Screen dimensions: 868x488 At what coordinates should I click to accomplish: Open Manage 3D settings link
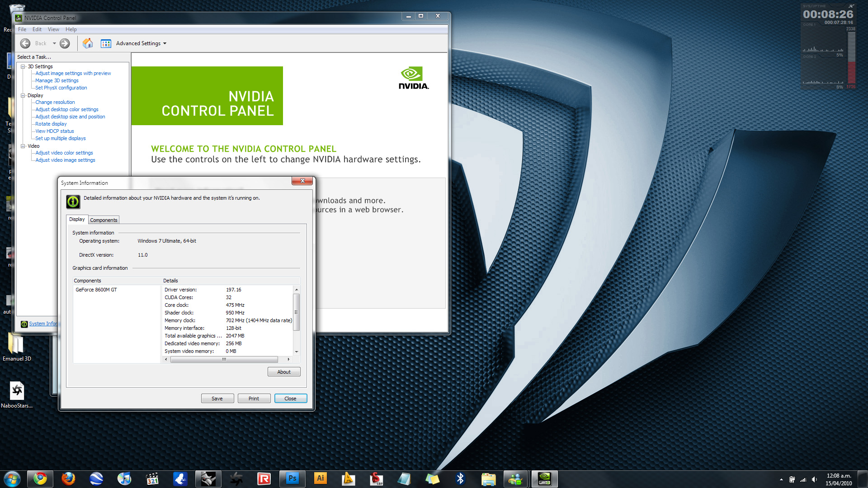coord(57,80)
